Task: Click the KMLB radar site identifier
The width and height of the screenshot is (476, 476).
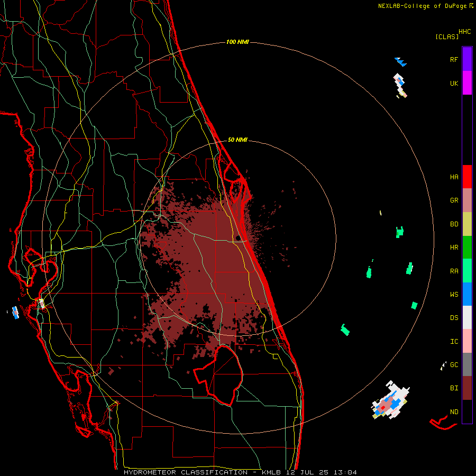Action: (x=271, y=472)
